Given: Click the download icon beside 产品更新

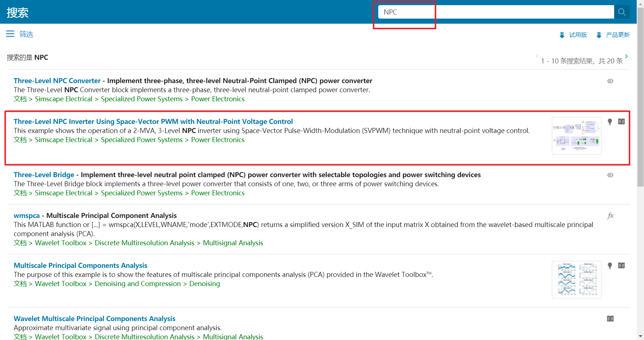Looking at the screenshot, I should [x=599, y=35].
